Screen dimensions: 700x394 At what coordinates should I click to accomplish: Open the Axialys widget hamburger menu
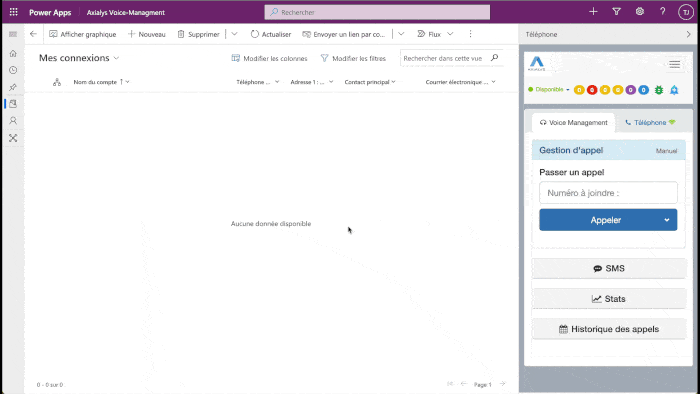point(675,65)
